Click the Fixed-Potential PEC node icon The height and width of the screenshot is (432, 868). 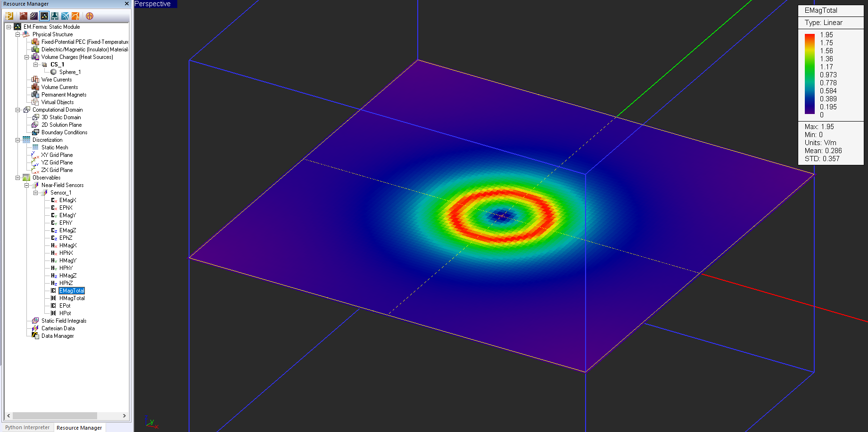click(35, 42)
